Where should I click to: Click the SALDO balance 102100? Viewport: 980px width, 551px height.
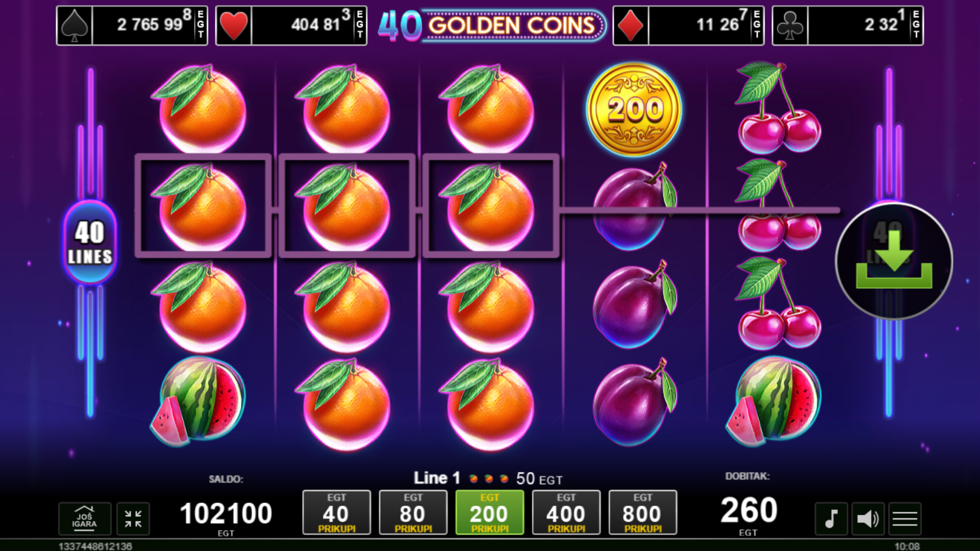point(226,513)
